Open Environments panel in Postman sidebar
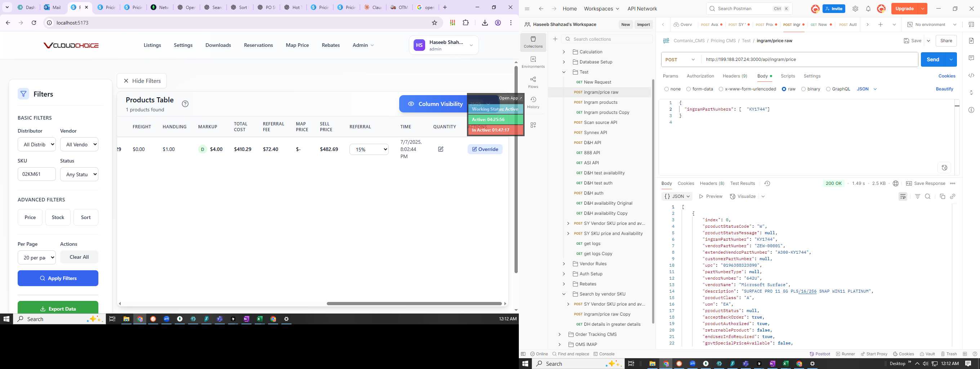Viewport: 980px width, 369px height. pos(533,62)
